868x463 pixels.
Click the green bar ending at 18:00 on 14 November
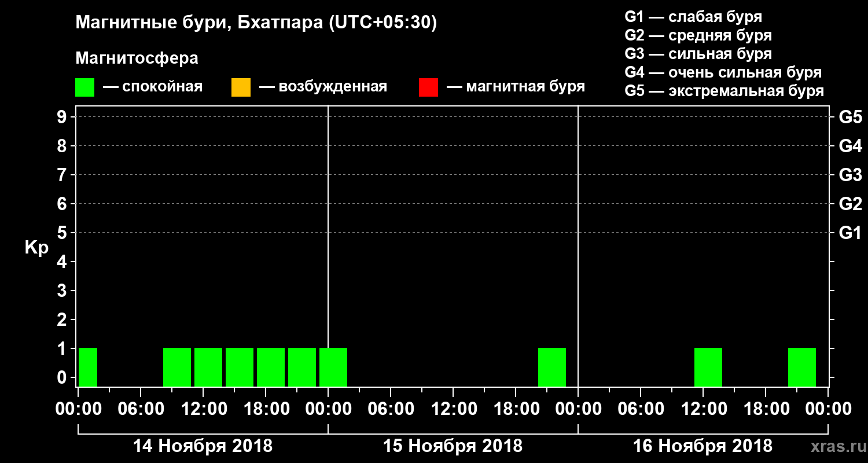tap(240, 367)
